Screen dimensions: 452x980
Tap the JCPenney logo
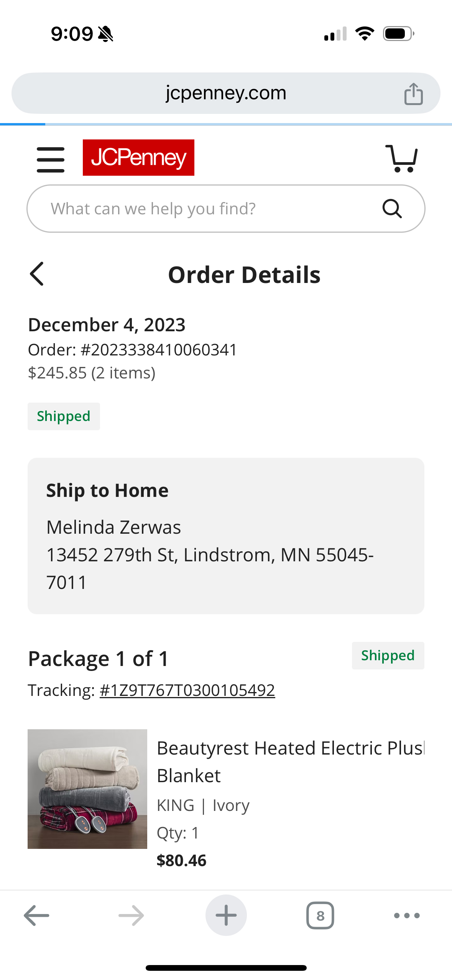tap(138, 158)
